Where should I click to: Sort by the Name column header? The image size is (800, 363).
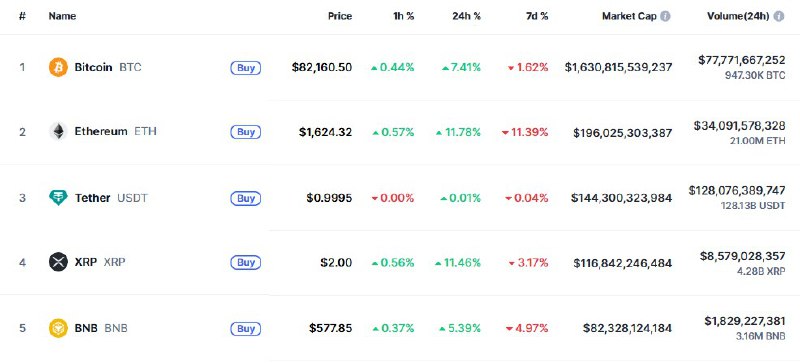[x=62, y=16]
